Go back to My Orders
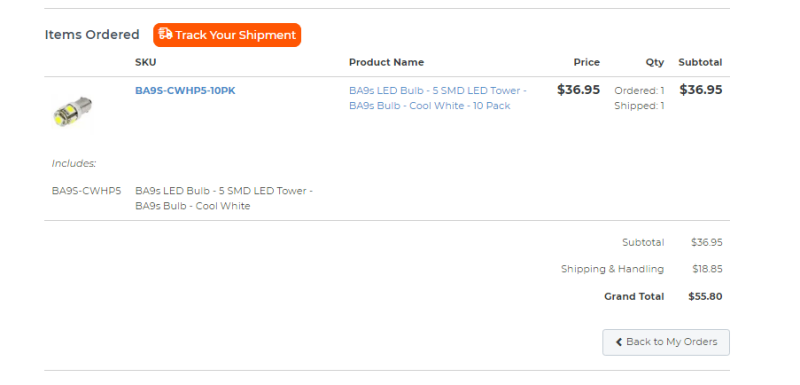Image resolution: width=800 pixels, height=385 pixels. click(x=666, y=342)
